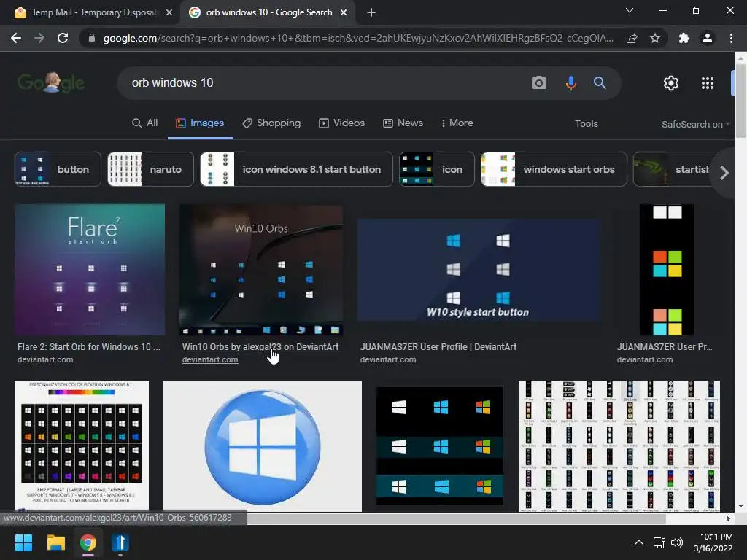The image size is (747, 560).
Task: Select the Images results tab
Action: (200, 122)
